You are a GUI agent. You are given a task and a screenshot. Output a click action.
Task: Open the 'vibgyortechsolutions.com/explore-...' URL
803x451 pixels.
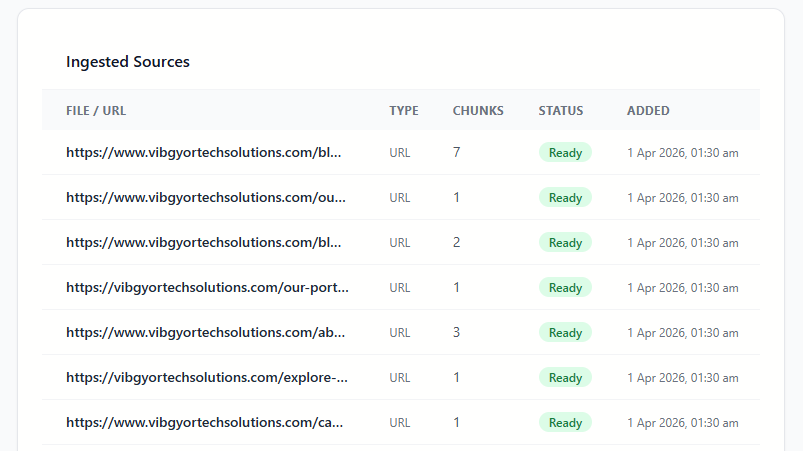click(x=207, y=378)
